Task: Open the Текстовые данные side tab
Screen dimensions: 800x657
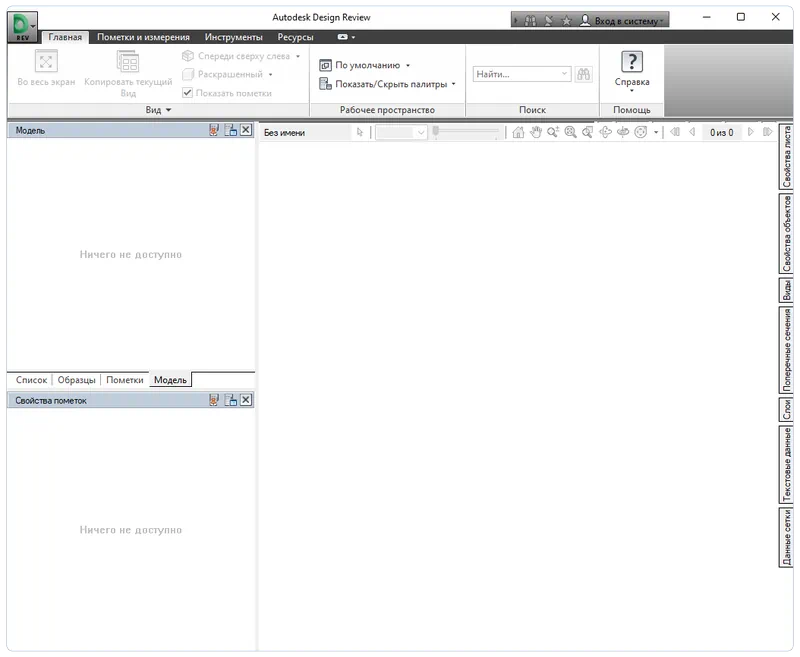Action: (x=786, y=465)
